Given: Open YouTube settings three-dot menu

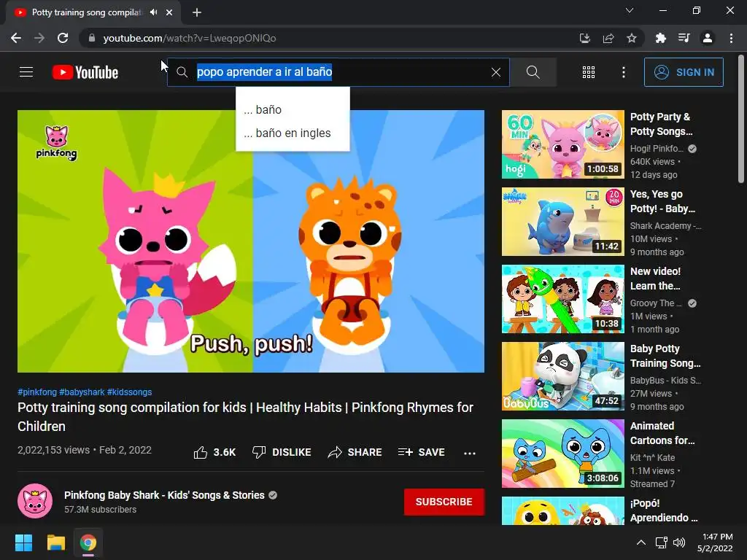Looking at the screenshot, I should pos(623,72).
